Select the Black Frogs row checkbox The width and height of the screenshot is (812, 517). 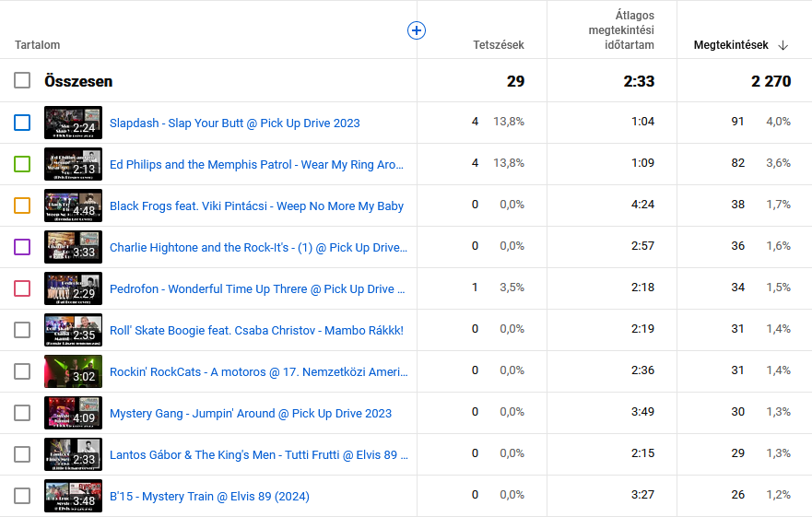click(22, 206)
